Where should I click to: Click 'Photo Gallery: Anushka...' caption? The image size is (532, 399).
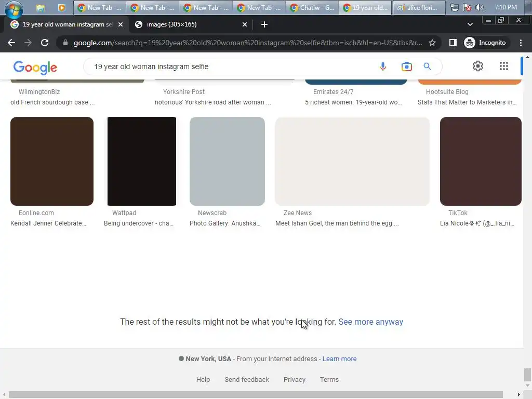(x=225, y=223)
